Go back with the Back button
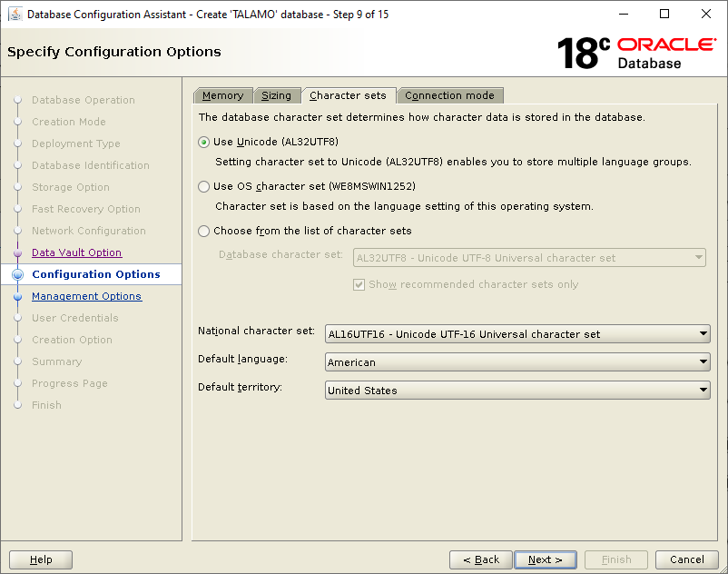Image resolution: width=728 pixels, height=574 pixels. click(481, 559)
